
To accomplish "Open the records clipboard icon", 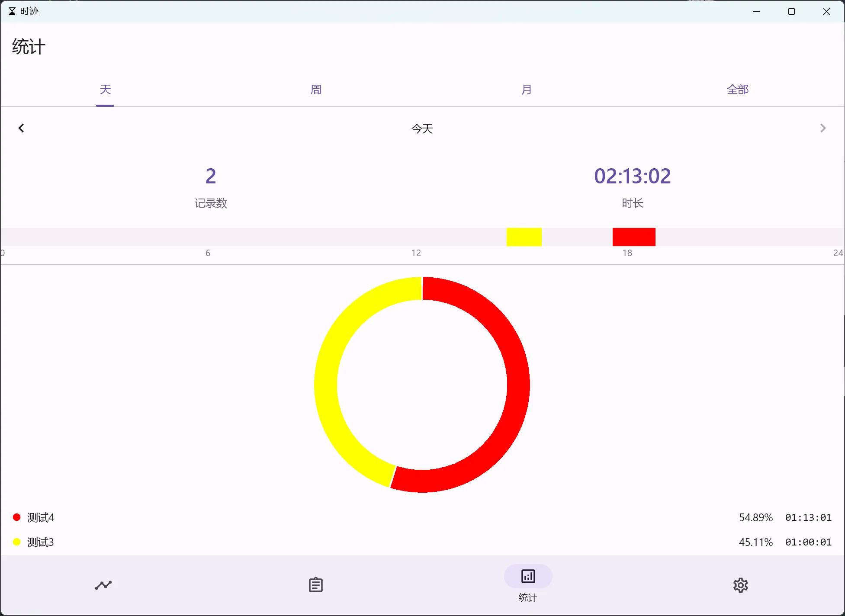I will tap(315, 585).
